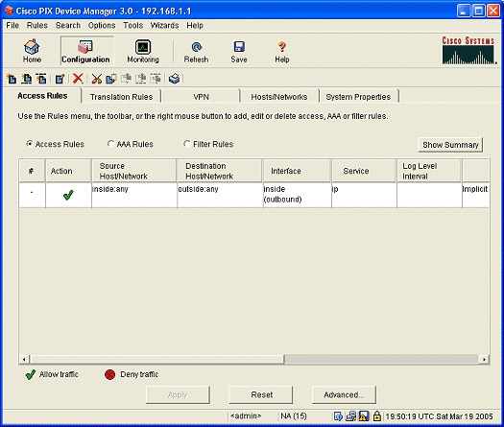Click the # column header
504x427 pixels.
tap(32, 171)
